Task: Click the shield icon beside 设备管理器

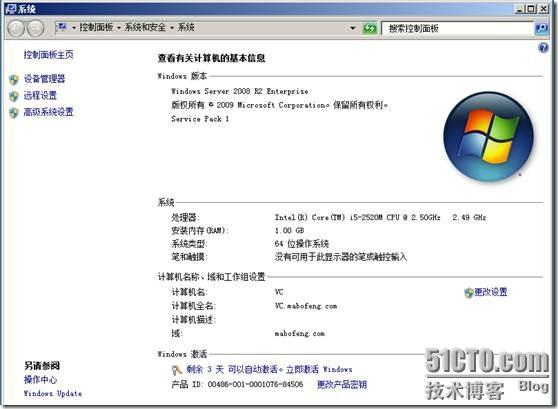Action: [x=14, y=79]
